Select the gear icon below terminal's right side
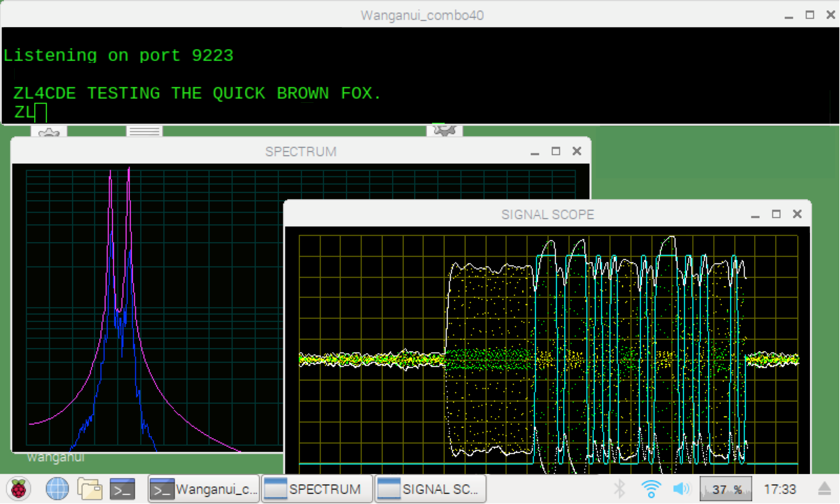This screenshot has width=840, height=504. 444,131
